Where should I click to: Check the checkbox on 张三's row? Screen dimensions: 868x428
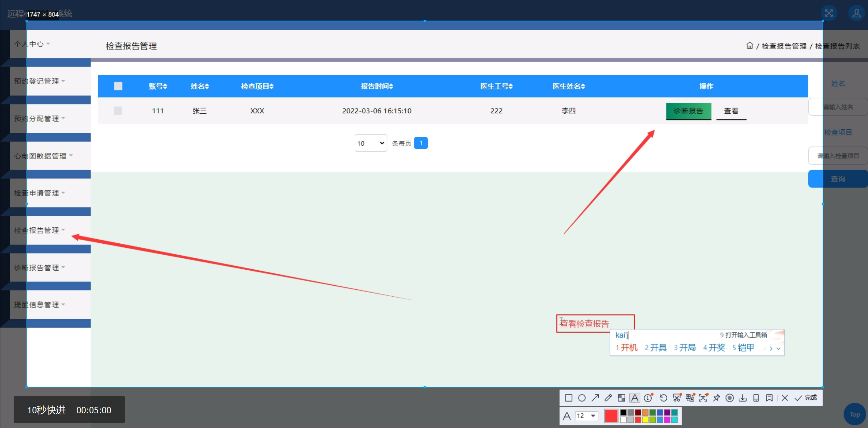(118, 111)
